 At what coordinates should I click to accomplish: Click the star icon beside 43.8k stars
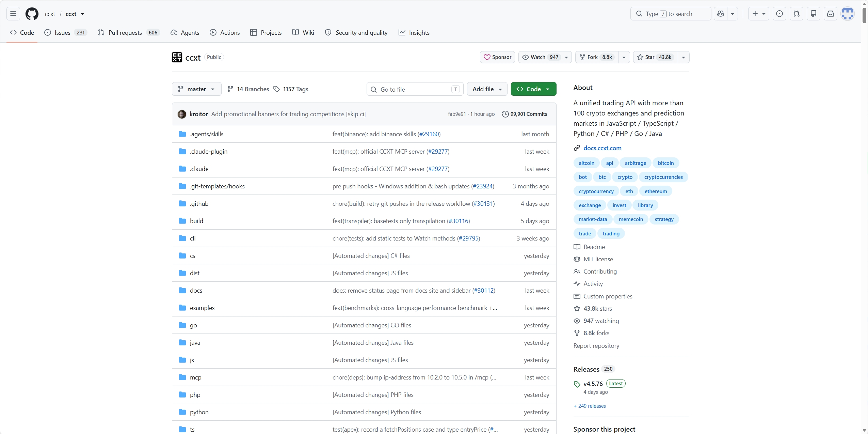[577, 308]
